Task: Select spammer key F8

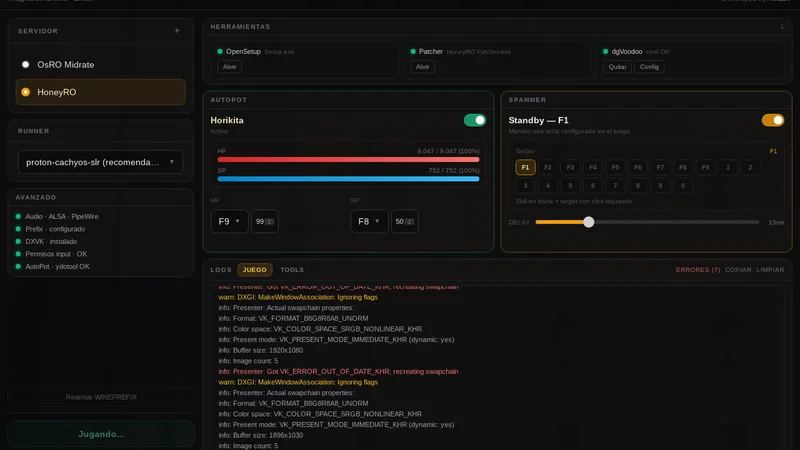Action: point(683,167)
